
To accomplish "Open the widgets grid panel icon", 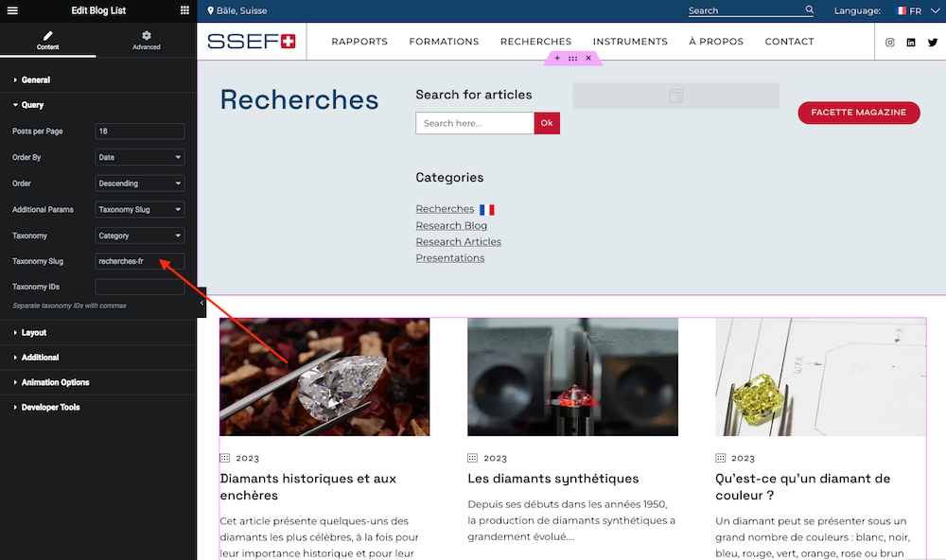I will click(184, 10).
